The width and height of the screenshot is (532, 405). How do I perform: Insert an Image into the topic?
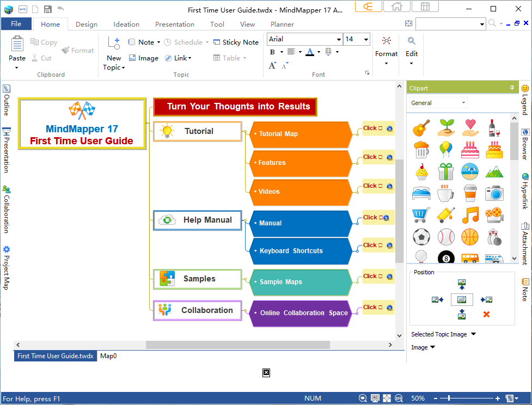click(144, 58)
